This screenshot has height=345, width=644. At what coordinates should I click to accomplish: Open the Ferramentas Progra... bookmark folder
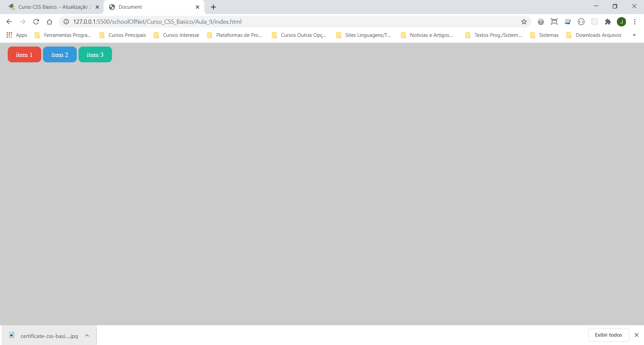[63, 35]
